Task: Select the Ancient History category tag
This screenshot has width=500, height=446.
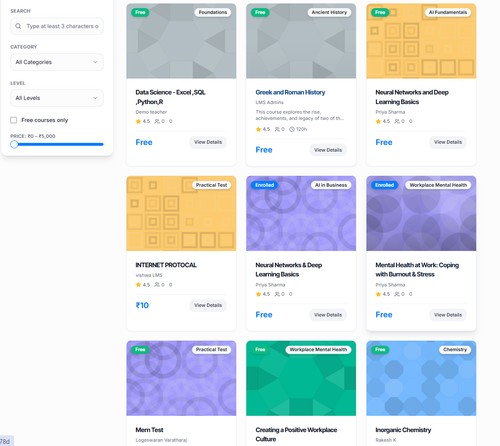Action: point(329,12)
